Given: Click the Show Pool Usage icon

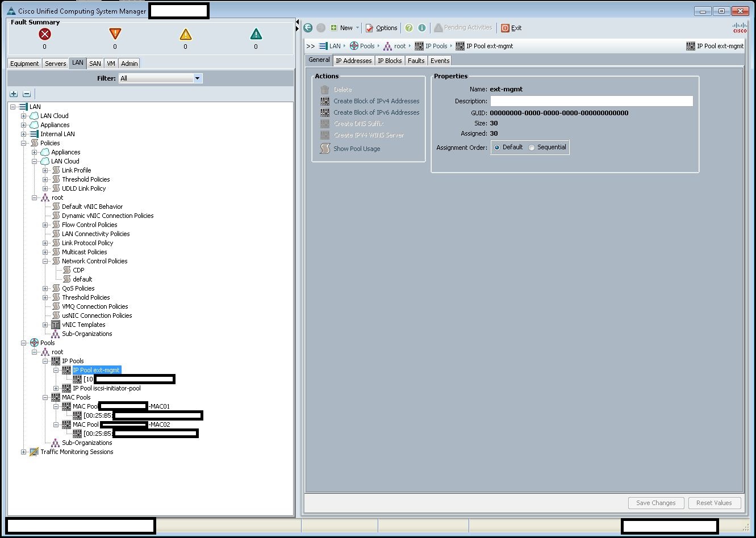Looking at the screenshot, I should (x=325, y=149).
